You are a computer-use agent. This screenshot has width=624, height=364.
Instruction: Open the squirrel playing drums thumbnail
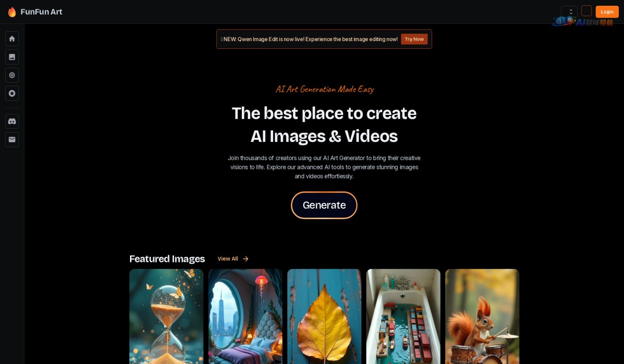[482, 316]
